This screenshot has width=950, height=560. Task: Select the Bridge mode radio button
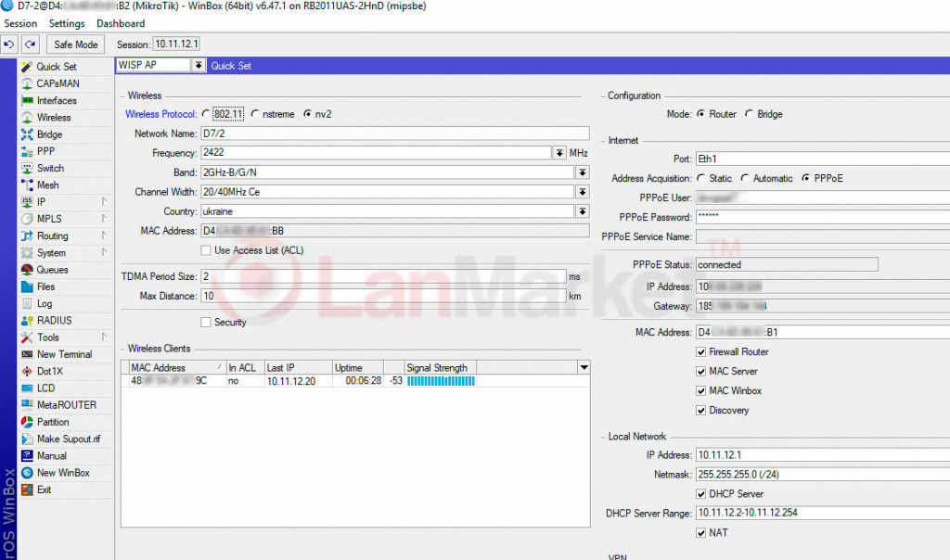(x=750, y=114)
